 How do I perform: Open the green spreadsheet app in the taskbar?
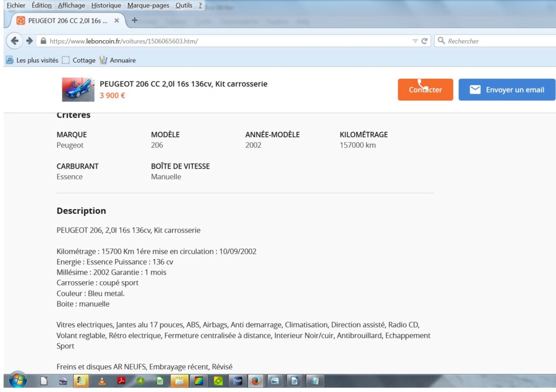click(x=160, y=381)
